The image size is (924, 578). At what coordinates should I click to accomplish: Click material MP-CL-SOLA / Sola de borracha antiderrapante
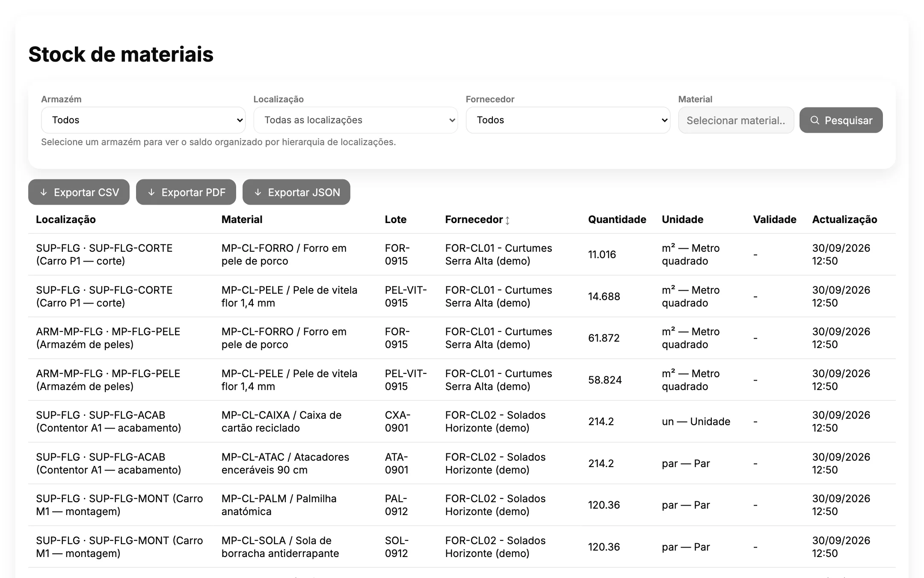coord(280,547)
